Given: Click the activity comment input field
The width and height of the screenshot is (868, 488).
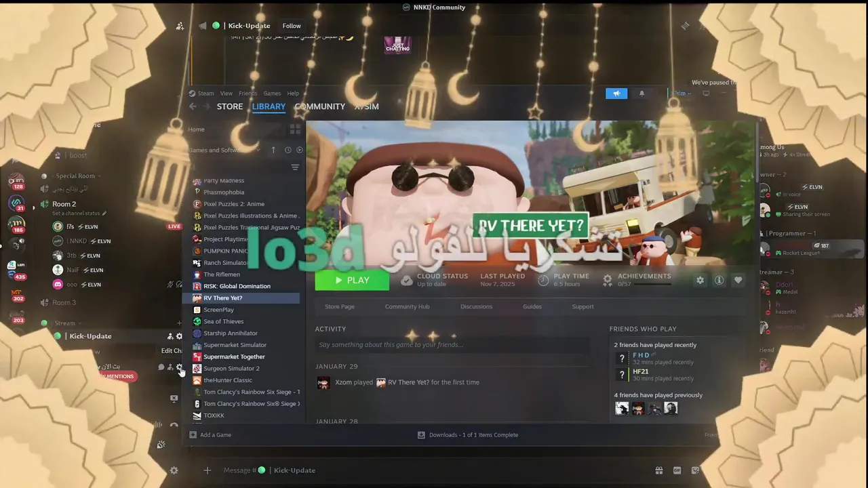Looking at the screenshot, I should tap(452, 345).
